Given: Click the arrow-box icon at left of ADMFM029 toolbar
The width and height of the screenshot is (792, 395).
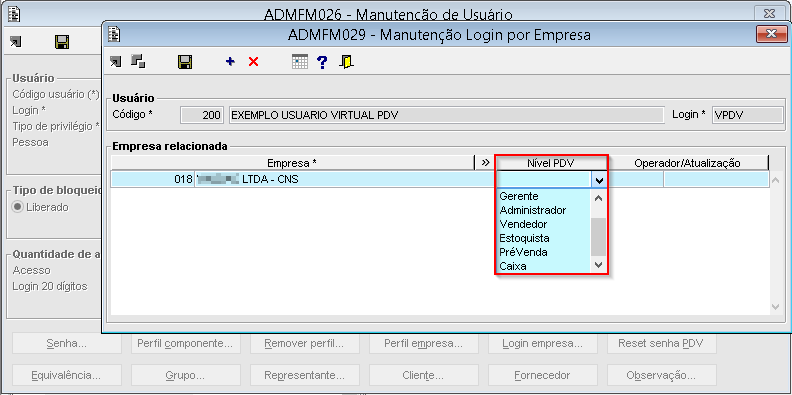Looking at the screenshot, I should 116,62.
